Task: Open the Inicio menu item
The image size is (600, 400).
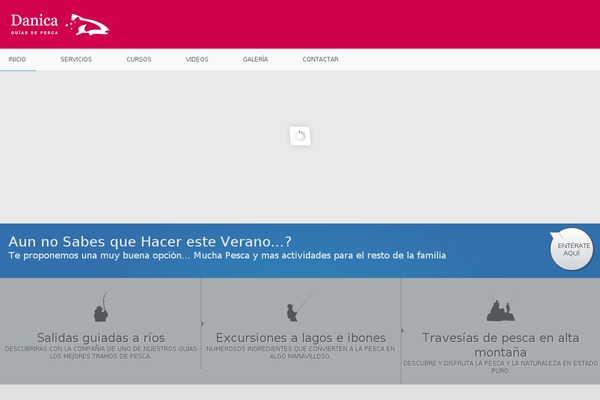Action: (x=17, y=59)
